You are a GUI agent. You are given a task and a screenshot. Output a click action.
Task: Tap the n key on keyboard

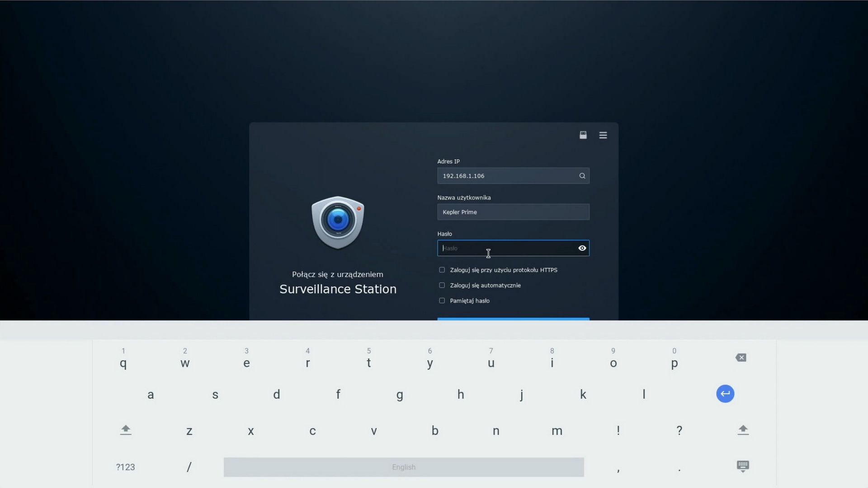pos(496,431)
